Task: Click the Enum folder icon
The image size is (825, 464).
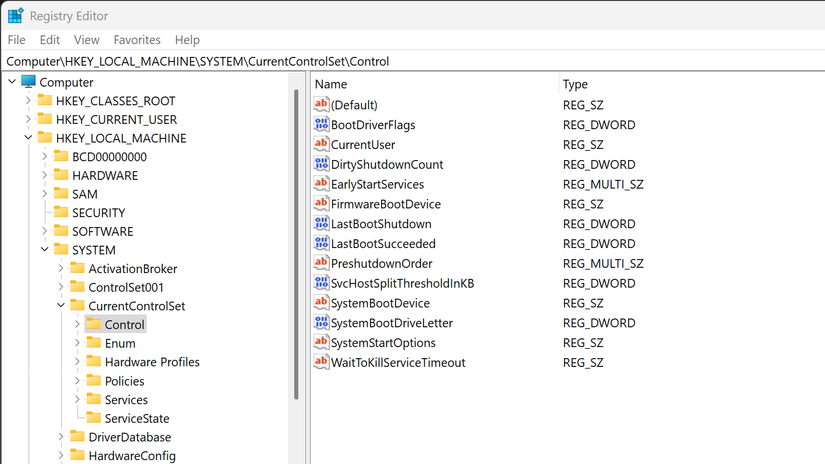Action: tap(94, 343)
